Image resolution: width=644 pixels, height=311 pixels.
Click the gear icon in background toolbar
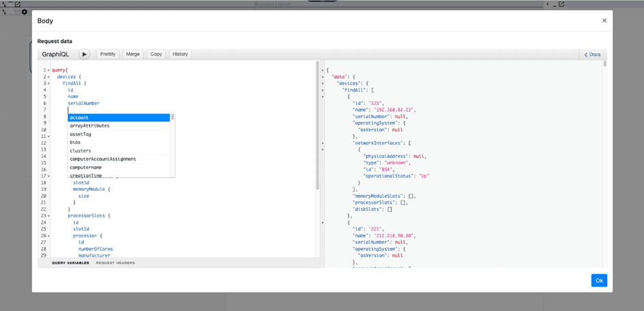coord(25,12)
